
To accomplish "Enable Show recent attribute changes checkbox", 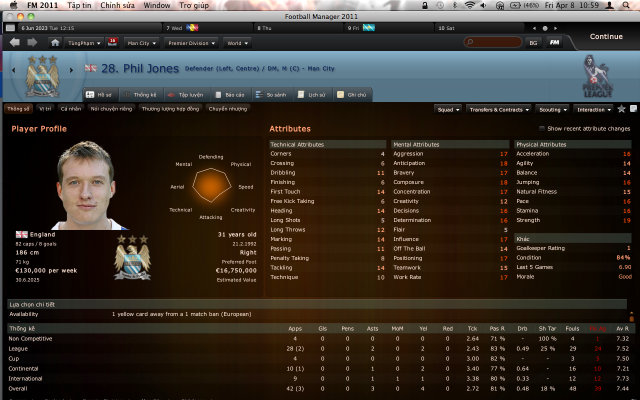I will pos(542,129).
